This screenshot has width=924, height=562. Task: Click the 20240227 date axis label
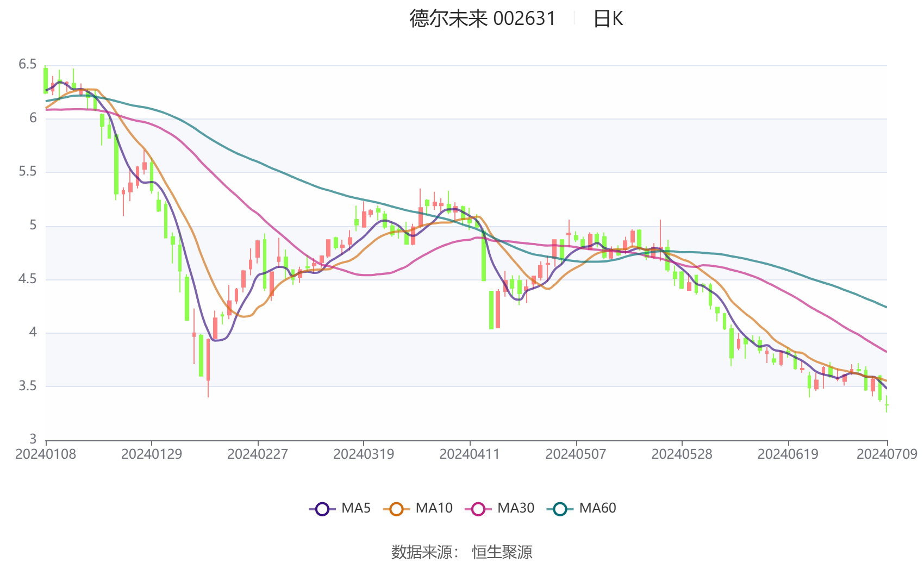tap(258, 454)
